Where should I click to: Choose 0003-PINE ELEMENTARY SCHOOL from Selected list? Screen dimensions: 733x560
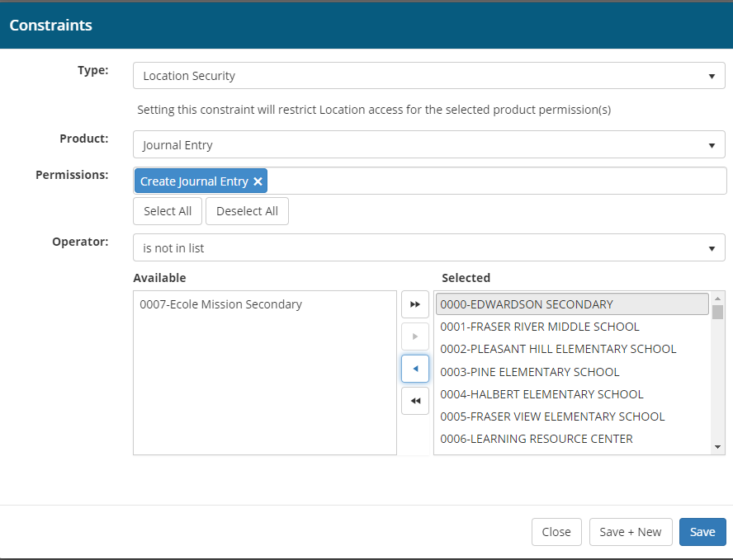[530, 372]
